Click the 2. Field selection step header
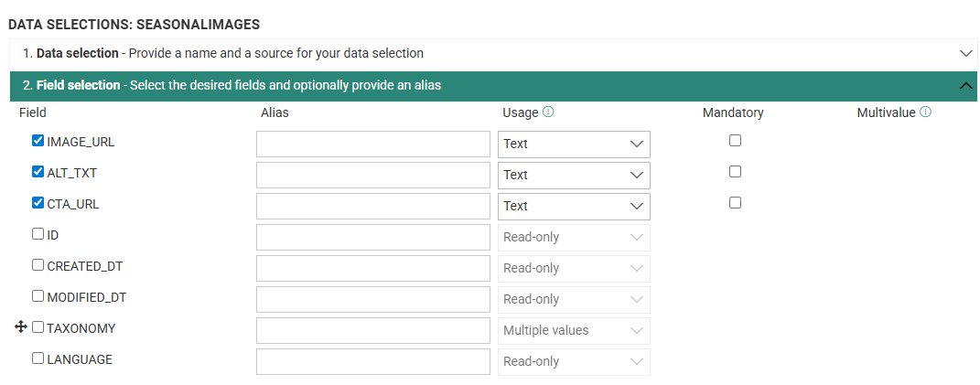980x385 pixels. 232,86
